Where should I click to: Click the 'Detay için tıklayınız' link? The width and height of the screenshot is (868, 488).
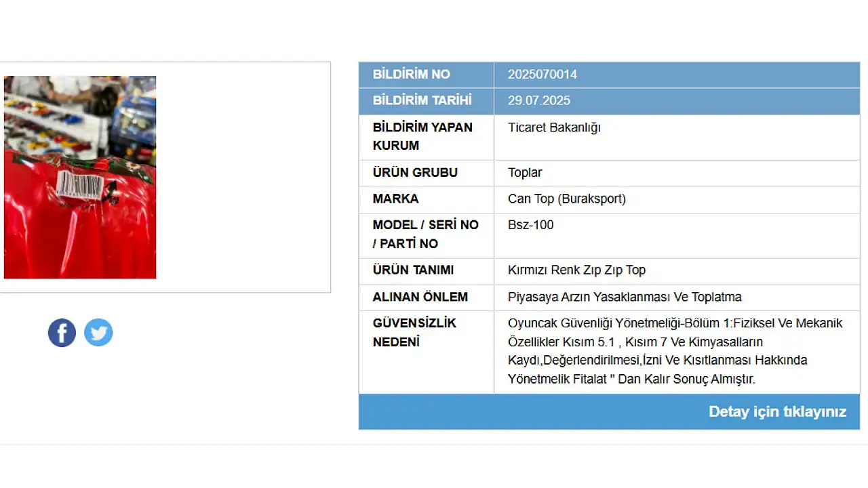tap(777, 411)
